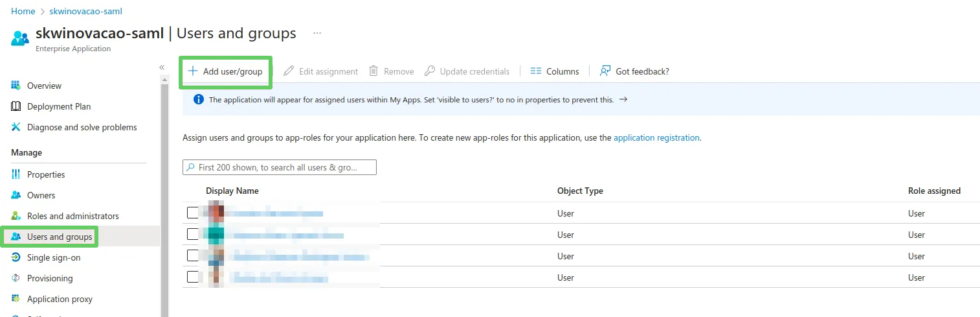Open the ellipsis more options menu
Screen dimensions: 980x317
coord(317,33)
